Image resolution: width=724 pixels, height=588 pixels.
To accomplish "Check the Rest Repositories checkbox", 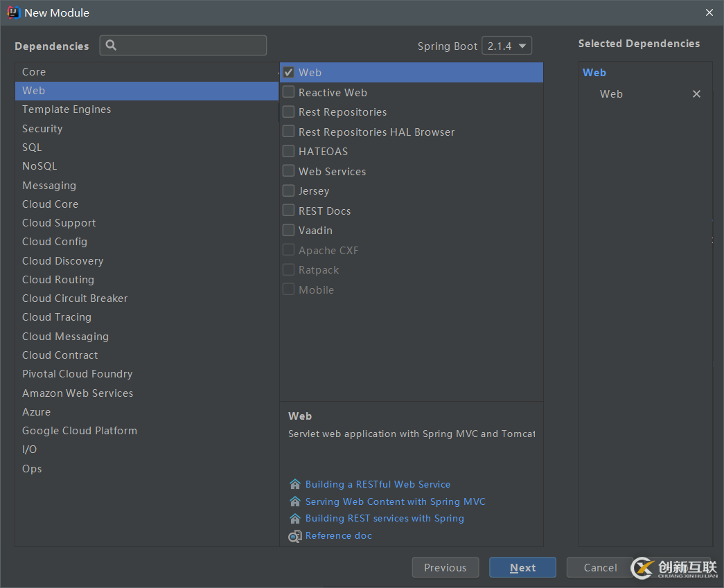I will [289, 112].
